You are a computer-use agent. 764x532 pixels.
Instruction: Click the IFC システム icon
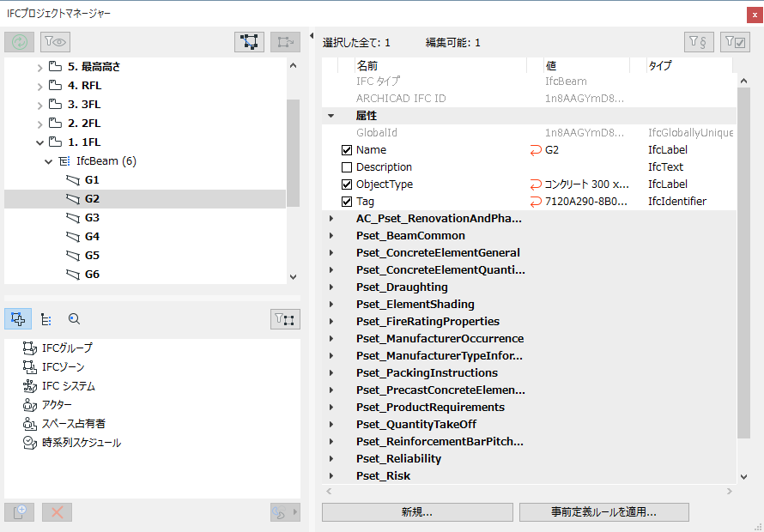coord(30,386)
